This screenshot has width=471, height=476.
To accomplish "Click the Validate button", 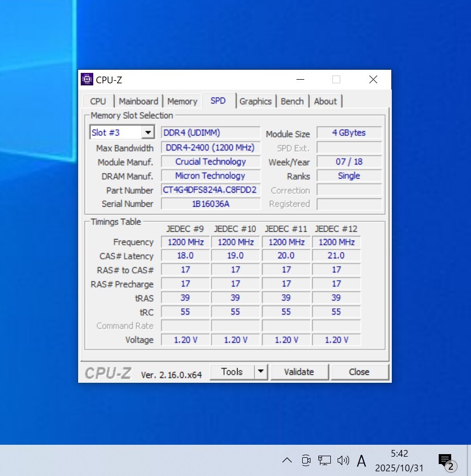I will [x=300, y=372].
